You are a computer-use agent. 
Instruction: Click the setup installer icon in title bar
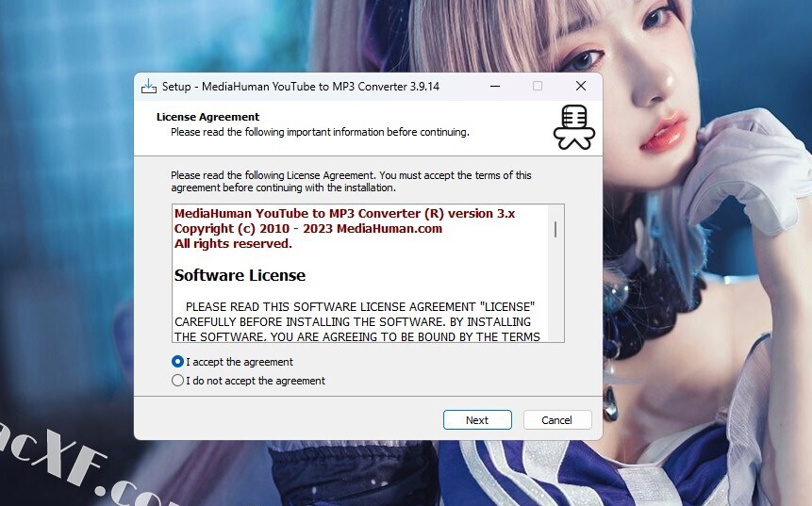click(x=149, y=87)
